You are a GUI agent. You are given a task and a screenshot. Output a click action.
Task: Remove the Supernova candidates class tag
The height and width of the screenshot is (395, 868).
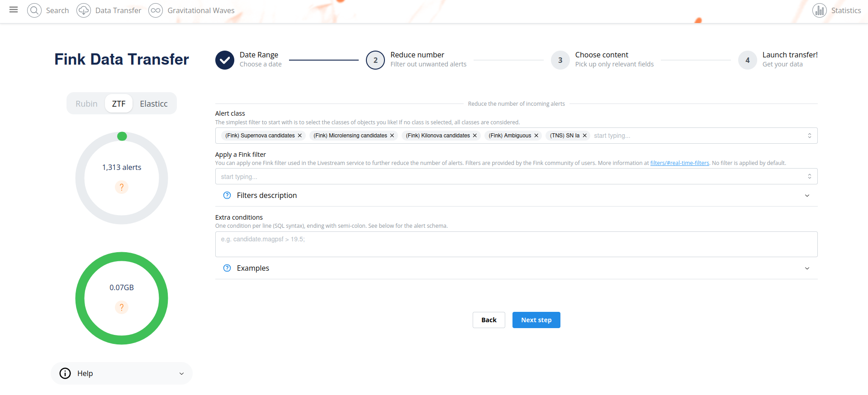[x=300, y=136]
